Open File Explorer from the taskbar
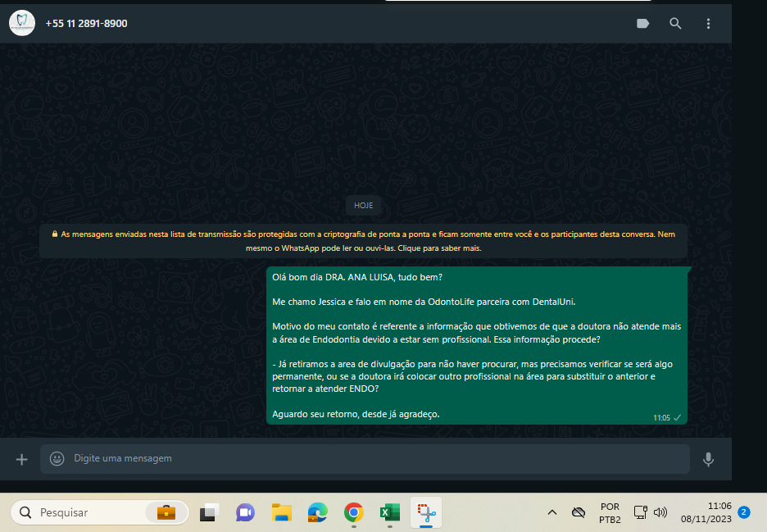The height and width of the screenshot is (532, 767). 282,512
